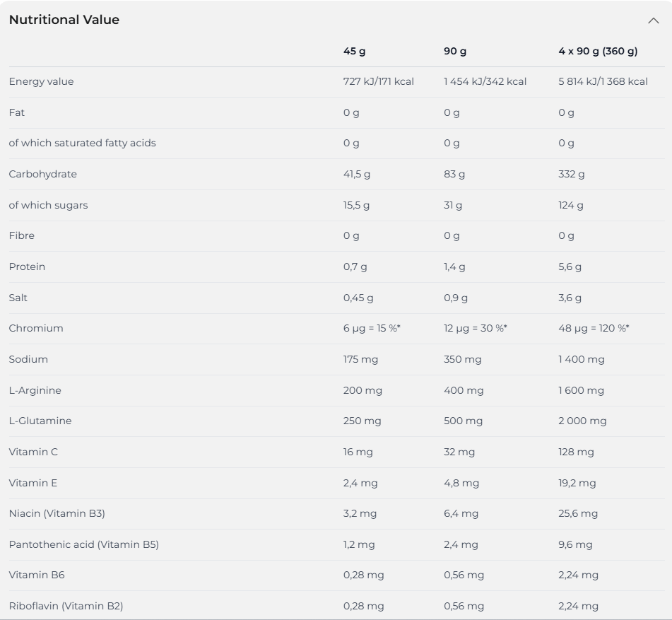
Task: Click the 48 µg = 120 %* chromium value
Action: (x=594, y=328)
